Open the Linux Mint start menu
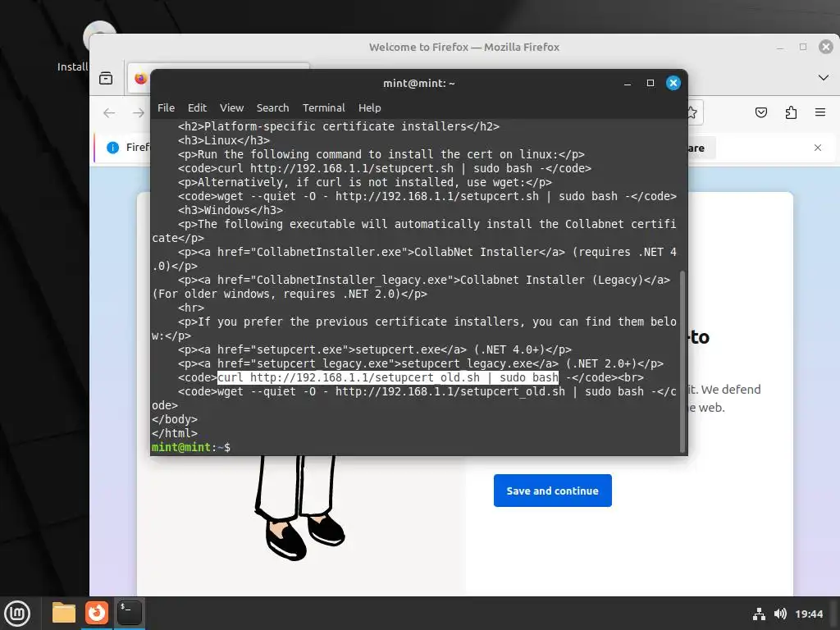This screenshot has height=630, width=840. coord(17,614)
